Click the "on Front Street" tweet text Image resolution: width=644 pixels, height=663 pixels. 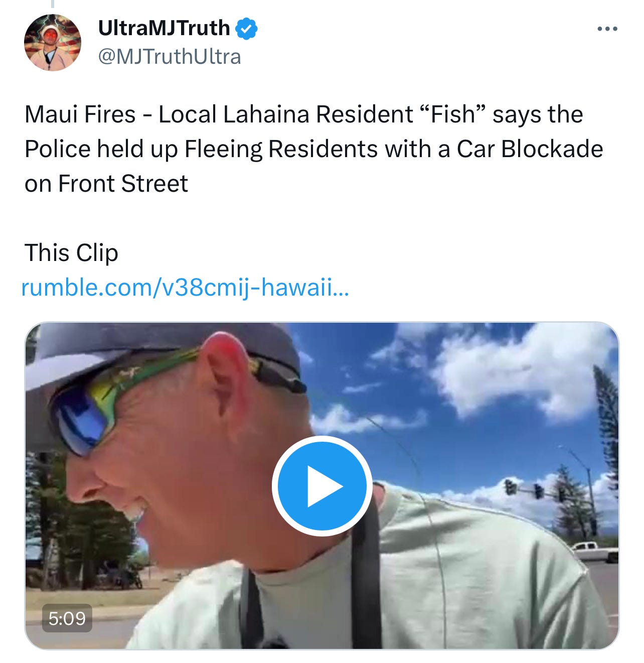[x=106, y=183]
